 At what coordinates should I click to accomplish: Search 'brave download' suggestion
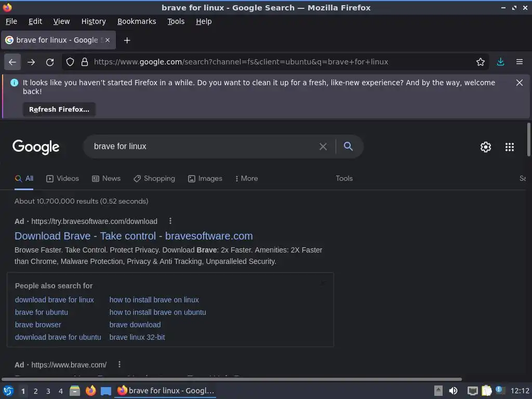(x=135, y=325)
